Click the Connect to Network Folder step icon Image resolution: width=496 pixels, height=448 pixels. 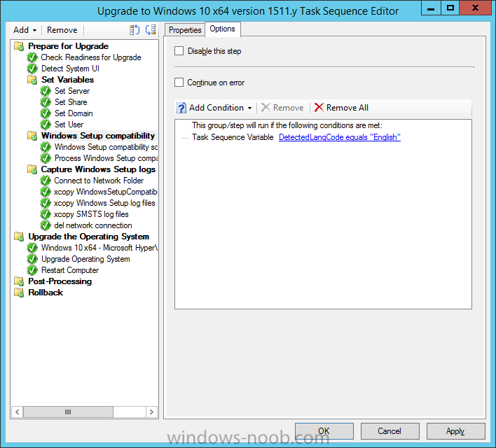(46, 181)
